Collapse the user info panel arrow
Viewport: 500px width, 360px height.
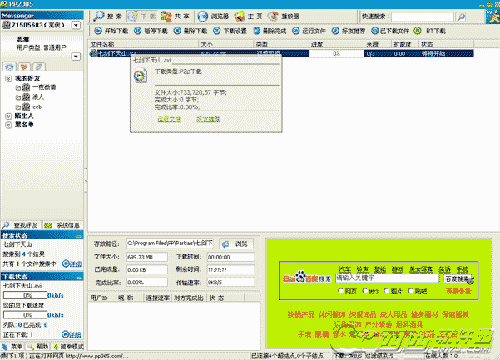76,56
